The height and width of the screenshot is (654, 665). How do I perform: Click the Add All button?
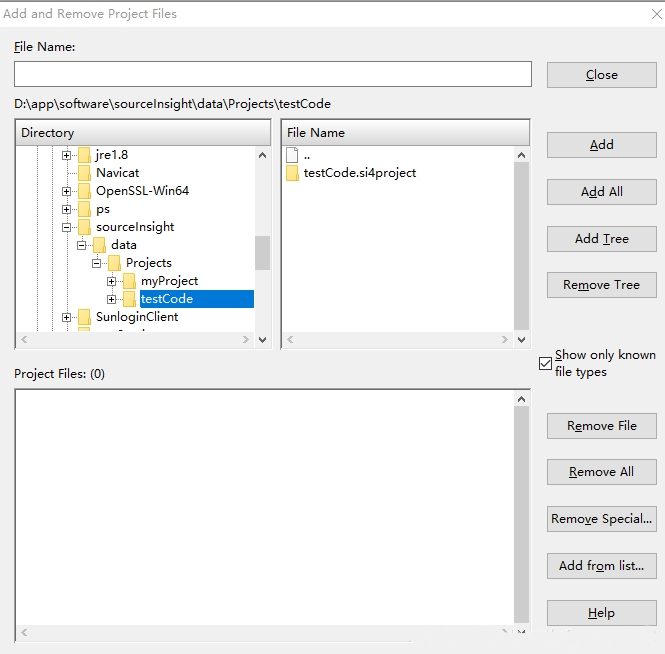point(601,192)
